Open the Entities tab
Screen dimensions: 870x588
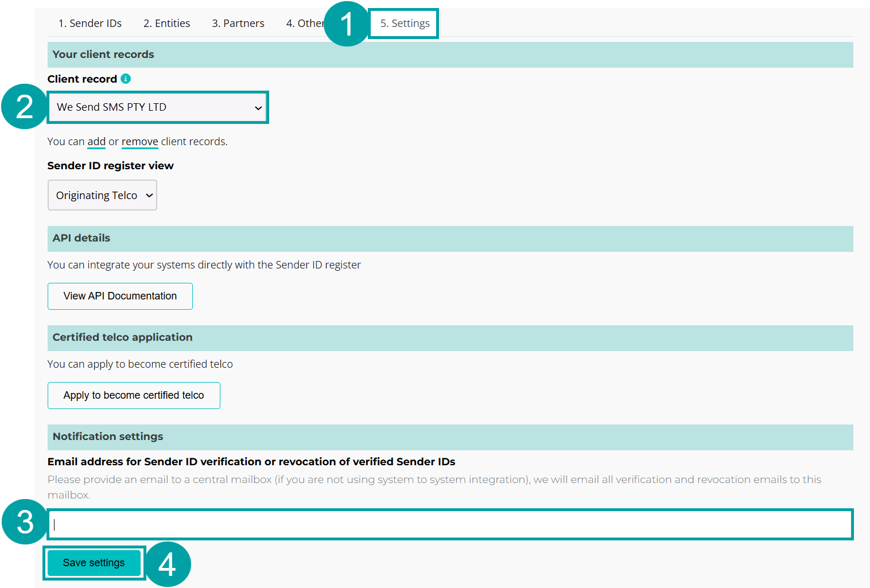click(x=166, y=23)
